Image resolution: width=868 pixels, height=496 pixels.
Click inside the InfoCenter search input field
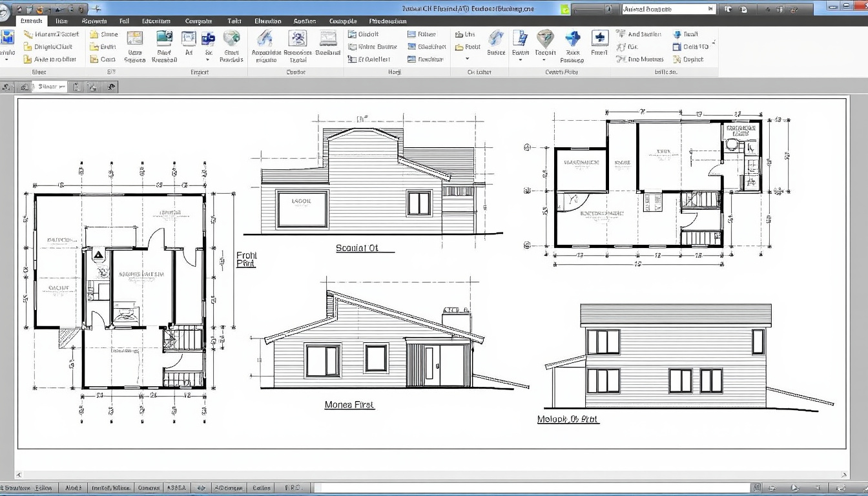pos(665,8)
